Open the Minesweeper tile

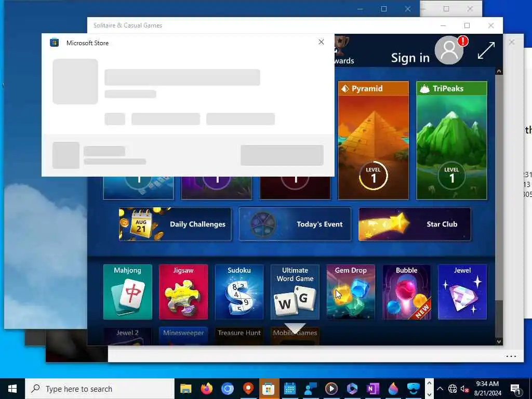point(183,336)
